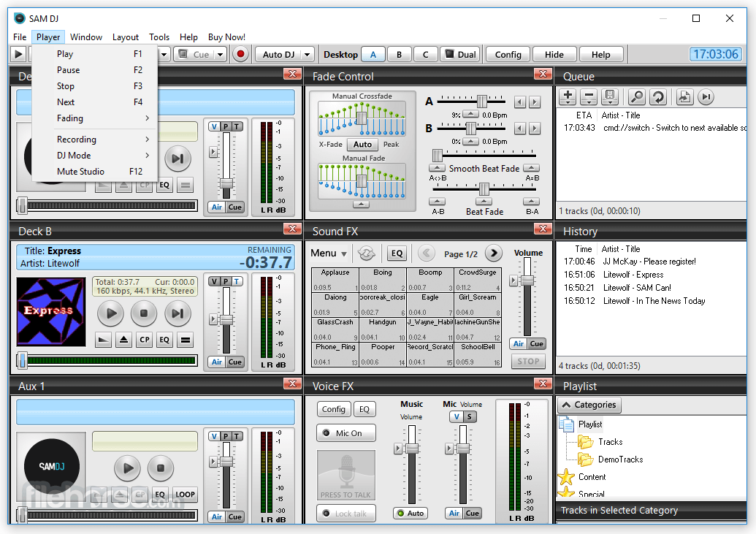The height and width of the screenshot is (534, 756).
Task: Toggle Cue on Voice FX
Action: (x=472, y=514)
